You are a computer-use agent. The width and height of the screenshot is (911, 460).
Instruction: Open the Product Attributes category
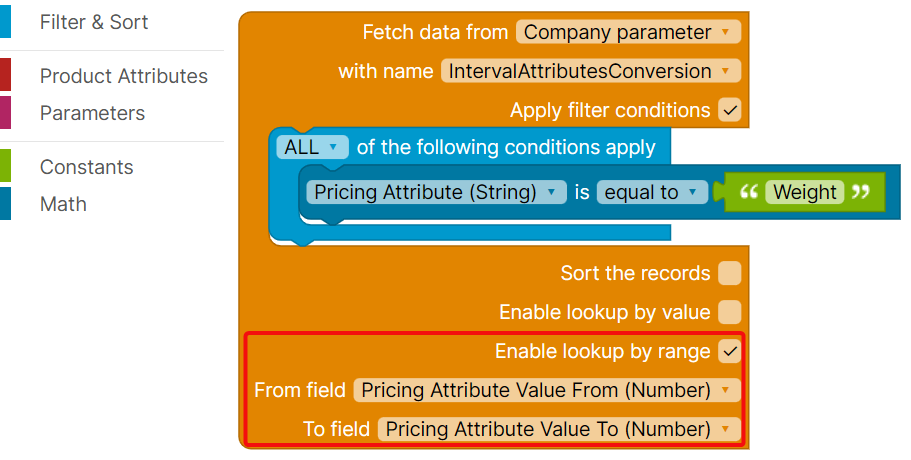(x=123, y=76)
